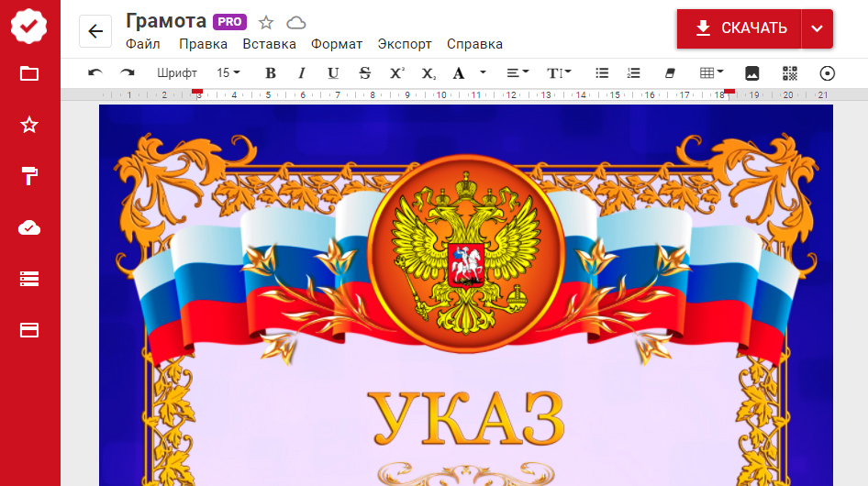Click the app logo checkmark badge
Screen dimensions: 868x486
(x=28, y=26)
